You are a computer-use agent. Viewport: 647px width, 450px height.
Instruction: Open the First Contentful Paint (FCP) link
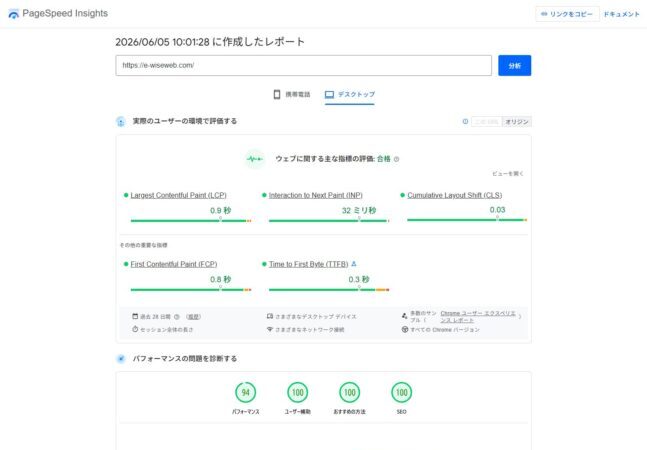pyautogui.click(x=174, y=264)
